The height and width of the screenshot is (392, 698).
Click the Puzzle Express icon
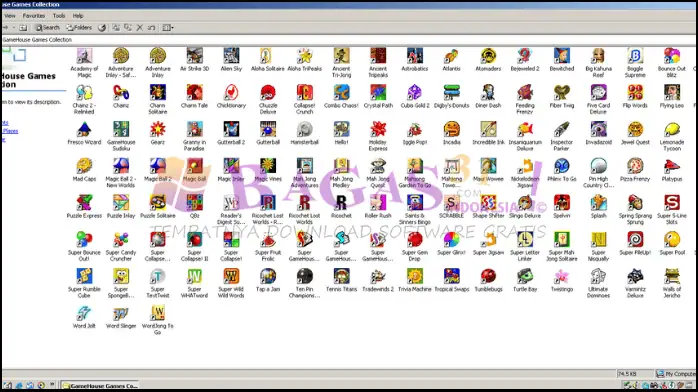click(84, 203)
